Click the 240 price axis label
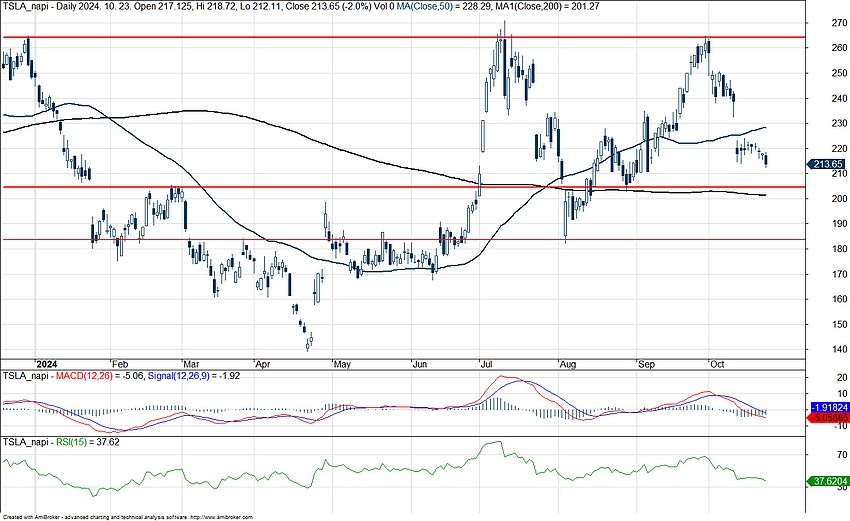 point(840,98)
